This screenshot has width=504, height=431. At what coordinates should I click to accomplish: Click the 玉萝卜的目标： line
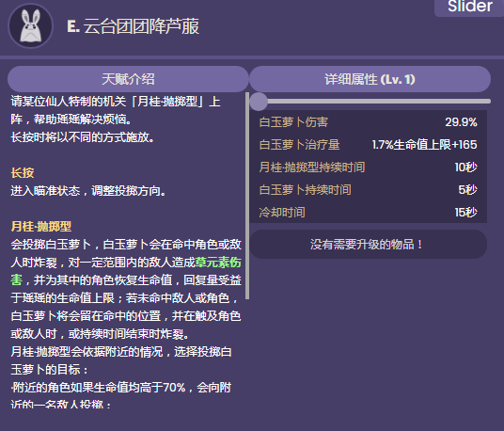coord(50,370)
